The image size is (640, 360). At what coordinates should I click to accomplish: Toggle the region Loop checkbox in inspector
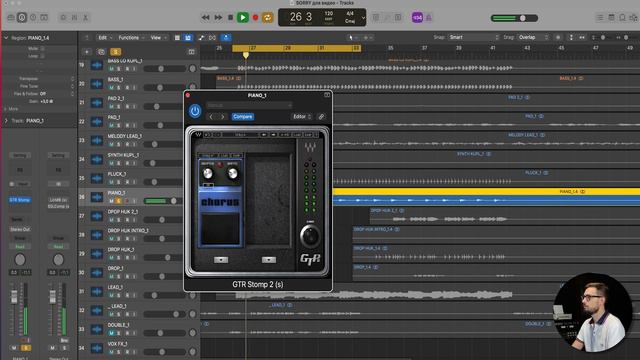coord(42,56)
